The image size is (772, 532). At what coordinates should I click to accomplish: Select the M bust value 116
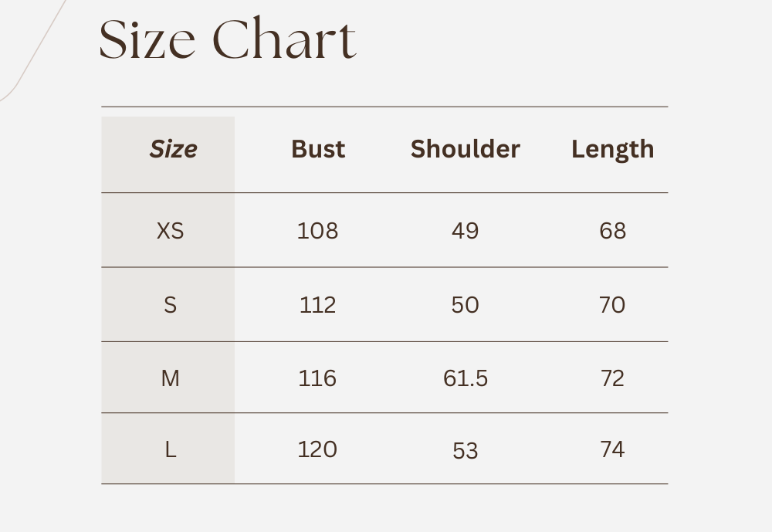point(318,378)
